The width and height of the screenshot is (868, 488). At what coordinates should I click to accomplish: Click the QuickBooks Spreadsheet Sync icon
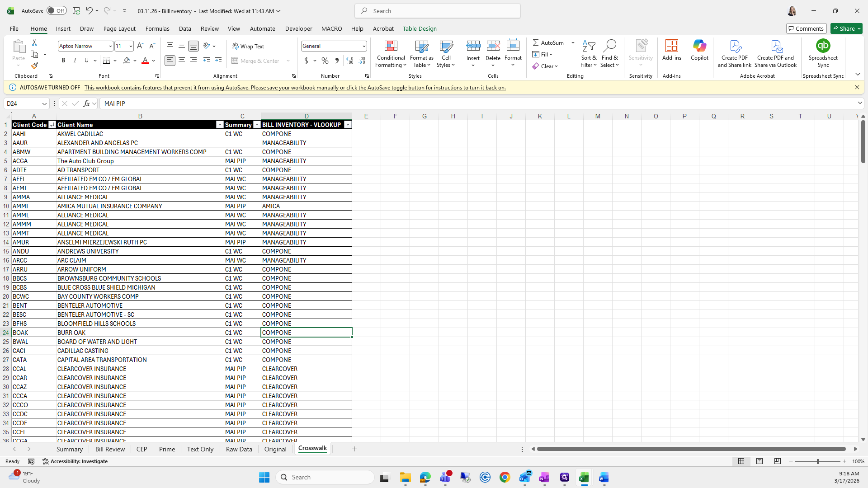pyautogui.click(x=823, y=46)
